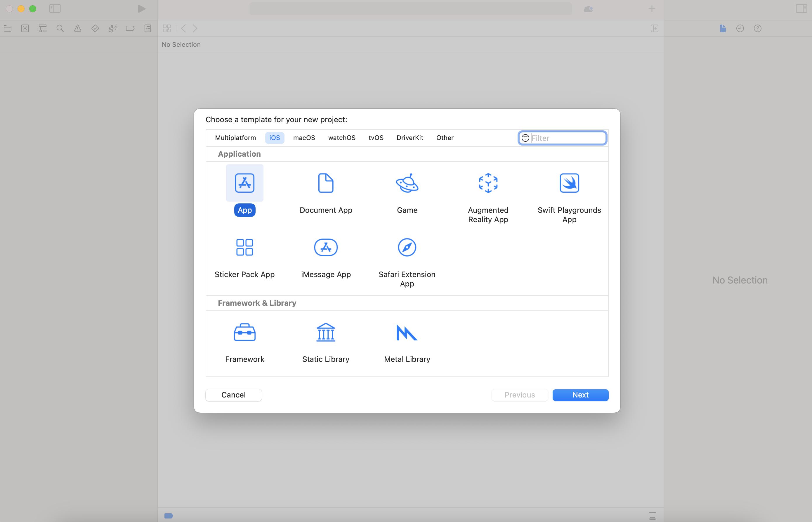Click the Next button
This screenshot has height=522, width=812.
(580, 395)
